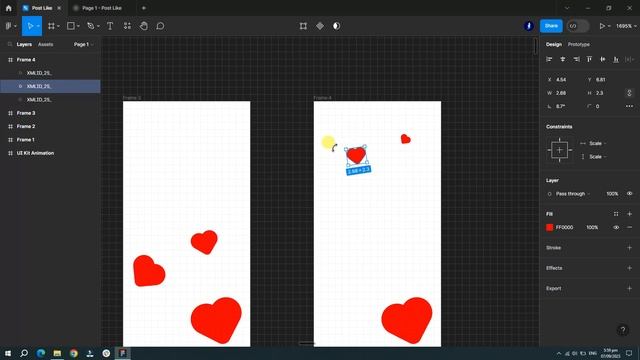Viewport: 640px width, 360px height.
Task: Click the X position field
Action: tap(563, 80)
